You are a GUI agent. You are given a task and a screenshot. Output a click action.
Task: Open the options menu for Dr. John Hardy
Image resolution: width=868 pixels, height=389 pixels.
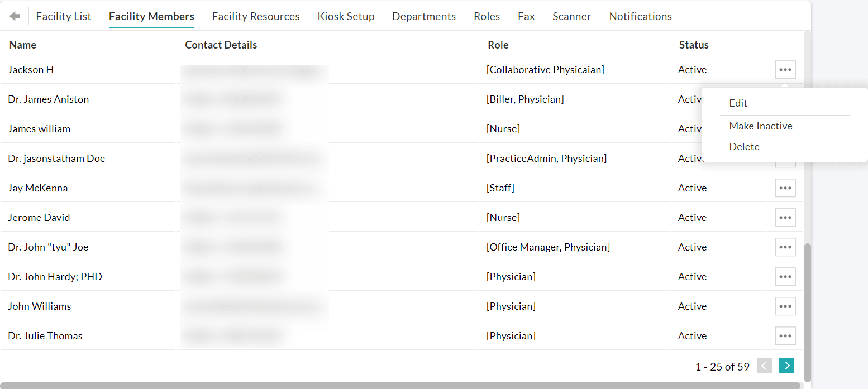[785, 276]
